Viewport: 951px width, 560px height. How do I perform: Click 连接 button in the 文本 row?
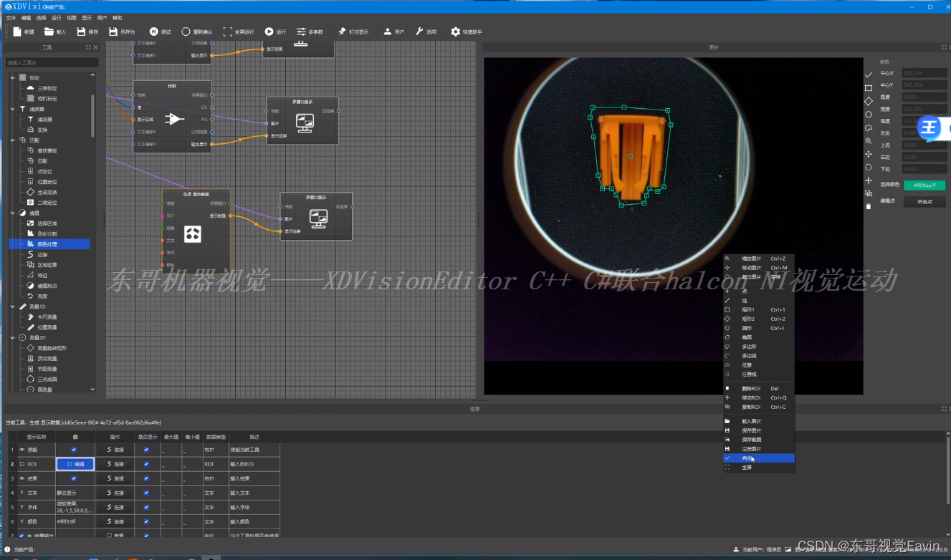click(x=115, y=493)
